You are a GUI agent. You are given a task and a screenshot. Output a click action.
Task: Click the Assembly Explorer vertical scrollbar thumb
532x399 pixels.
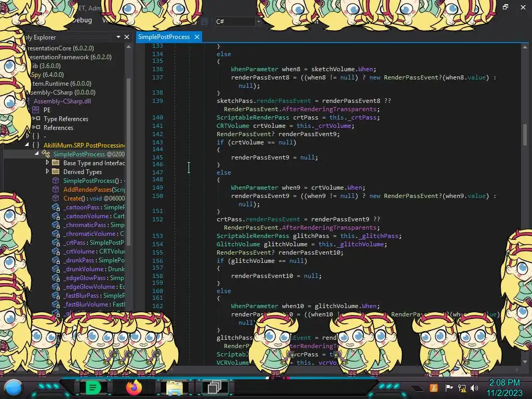[129, 162]
